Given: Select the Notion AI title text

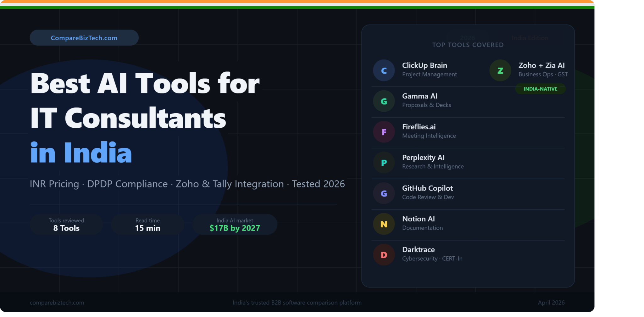Looking at the screenshot, I should [x=419, y=219].
